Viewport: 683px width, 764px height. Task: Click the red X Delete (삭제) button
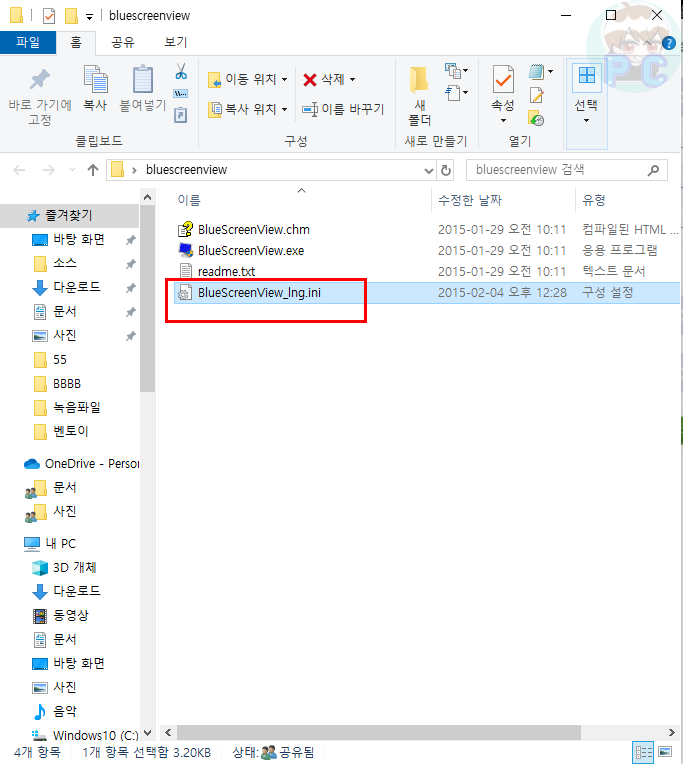click(x=323, y=79)
